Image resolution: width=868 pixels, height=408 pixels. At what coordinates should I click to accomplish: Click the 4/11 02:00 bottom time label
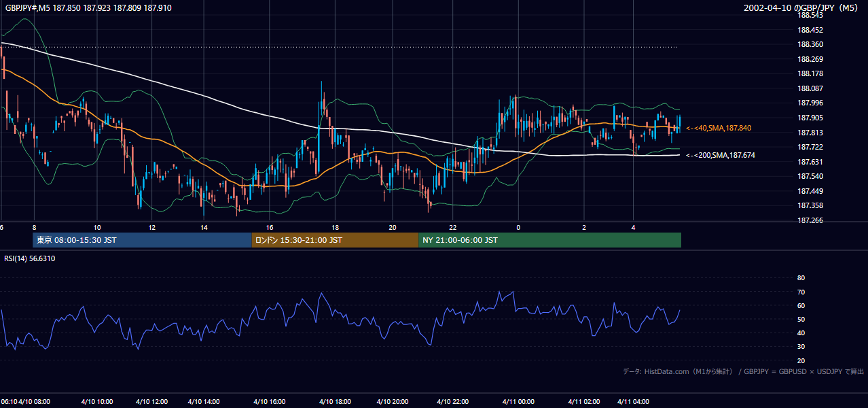click(584, 401)
